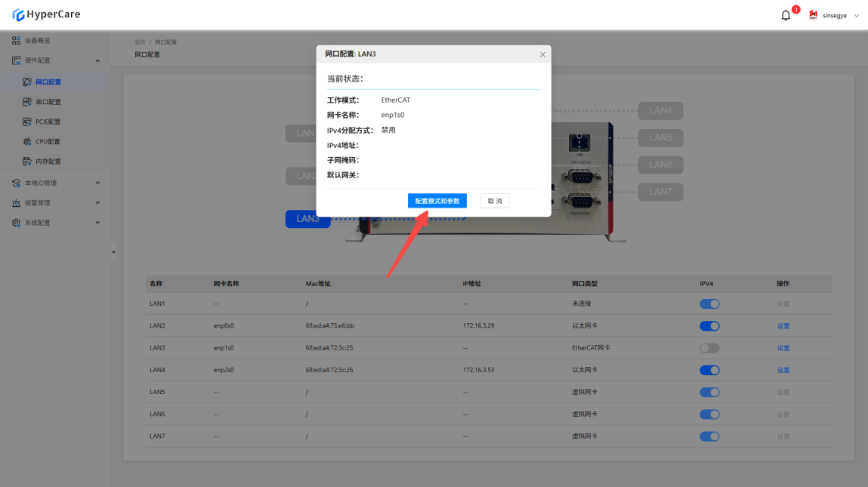Image resolution: width=868 pixels, height=487 pixels.
Task: Open the notification bell
Action: point(786,16)
